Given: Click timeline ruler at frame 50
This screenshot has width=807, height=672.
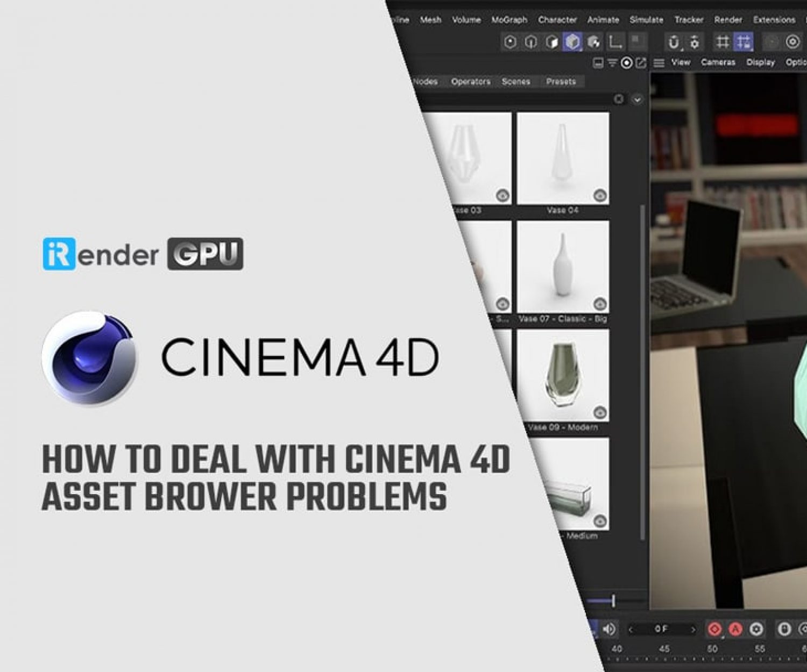Looking at the screenshot, I should tap(712, 649).
